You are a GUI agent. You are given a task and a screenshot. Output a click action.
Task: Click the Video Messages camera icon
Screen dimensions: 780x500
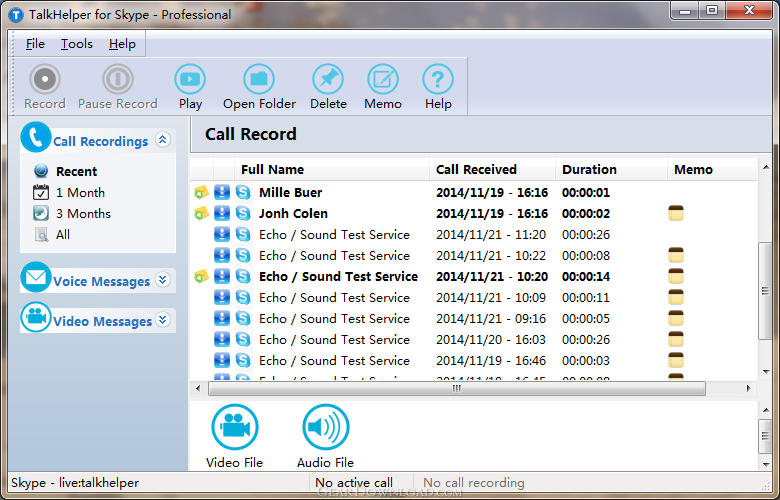point(36,317)
